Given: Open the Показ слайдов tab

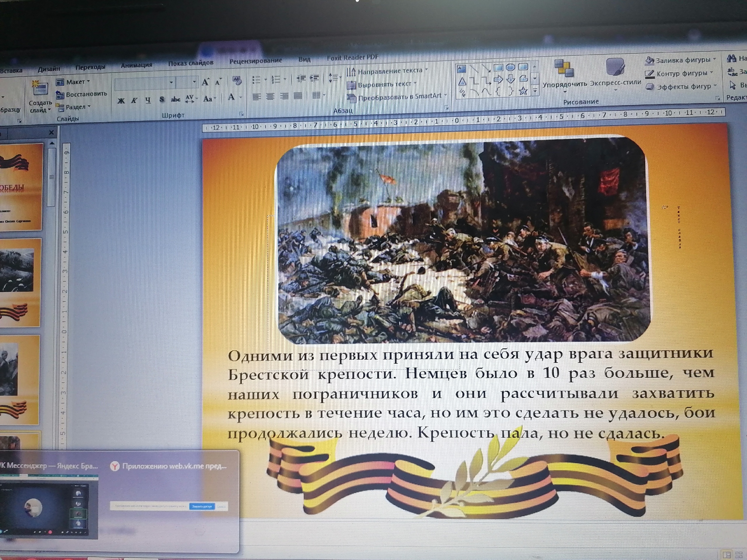Looking at the screenshot, I should click(191, 63).
